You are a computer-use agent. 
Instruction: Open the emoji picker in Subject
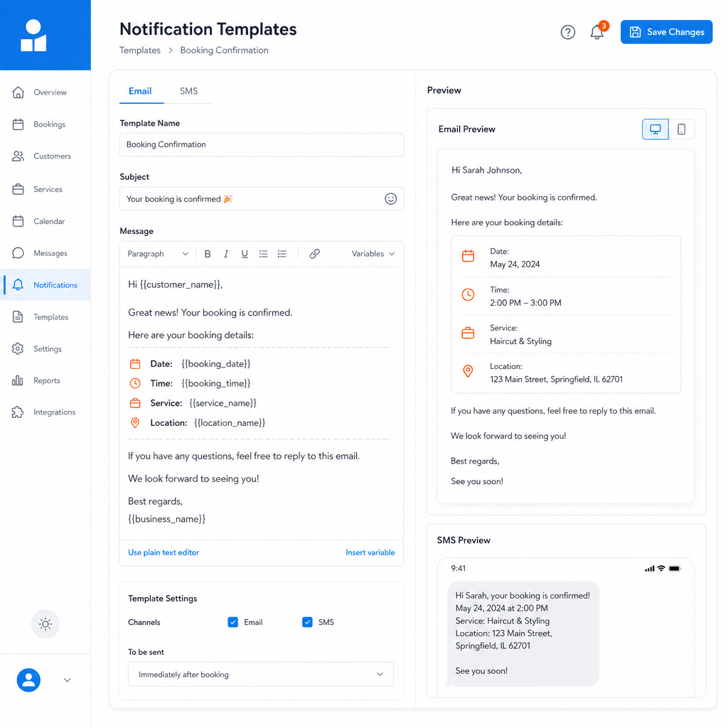391,199
